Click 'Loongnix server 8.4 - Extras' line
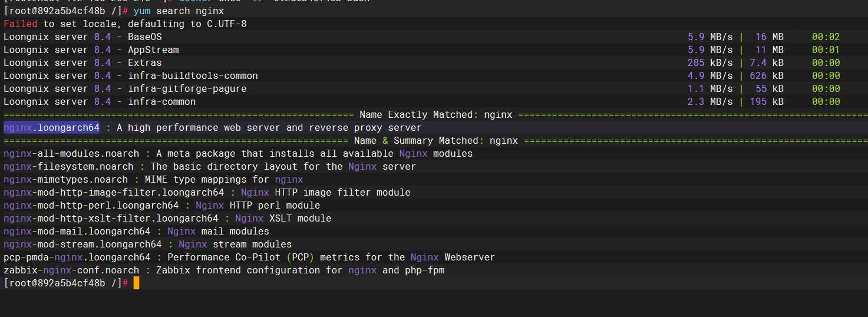Viewport: 868px width, 317px height. pos(82,62)
